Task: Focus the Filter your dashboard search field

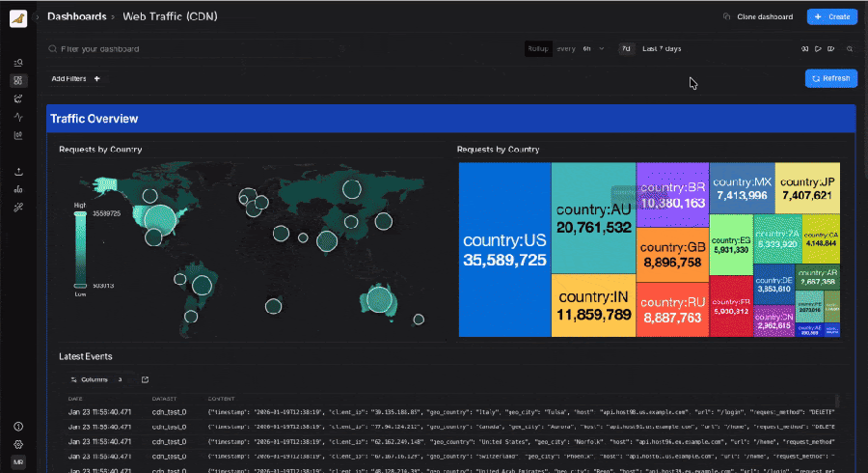Action: [193, 48]
